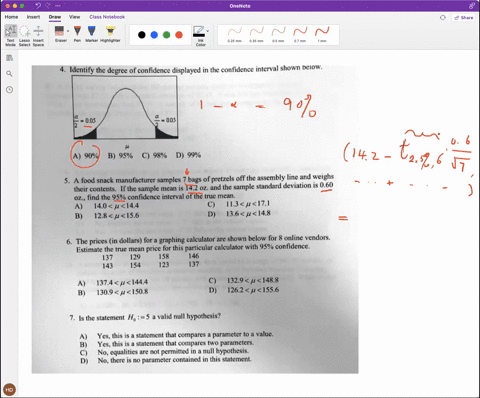
Task: Open the Draw tab
Action: click(x=55, y=17)
